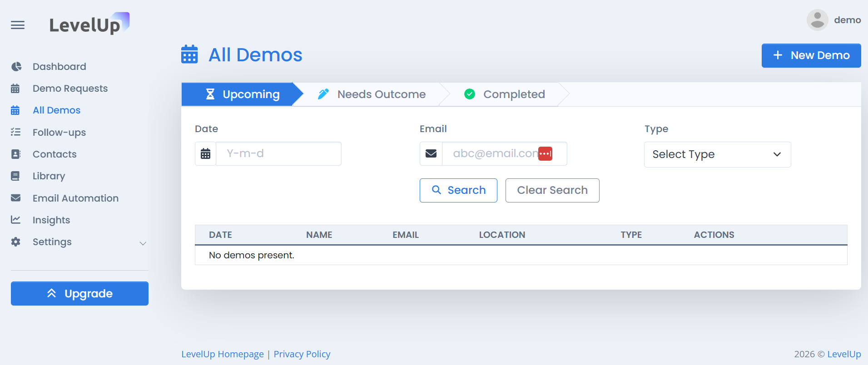868x365 pixels.
Task: Click the Upgrade button
Action: (x=79, y=293)
